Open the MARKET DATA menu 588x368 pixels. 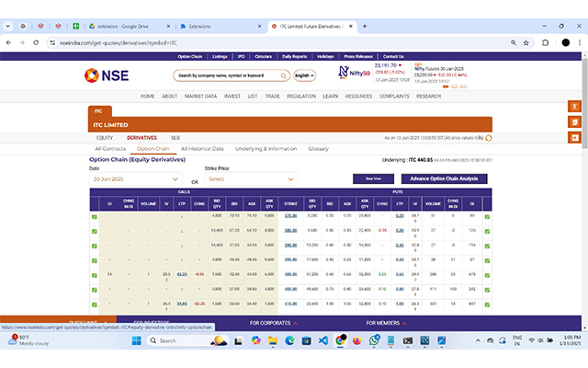pos(200,96)
